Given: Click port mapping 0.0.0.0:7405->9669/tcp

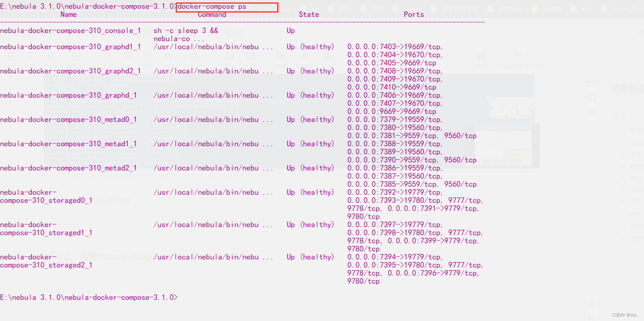Looking at the screenshot, I should coord(391,63).
